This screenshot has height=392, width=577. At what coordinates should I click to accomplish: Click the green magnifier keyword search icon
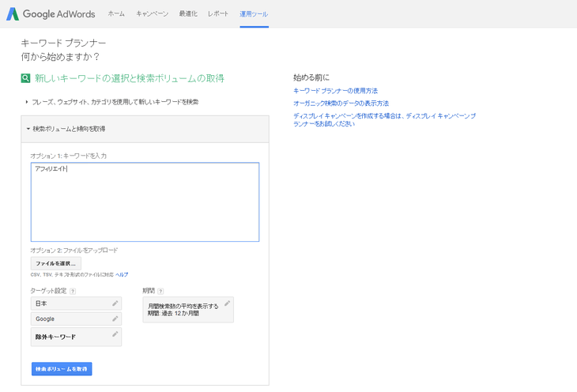click(x=25, y=78)
